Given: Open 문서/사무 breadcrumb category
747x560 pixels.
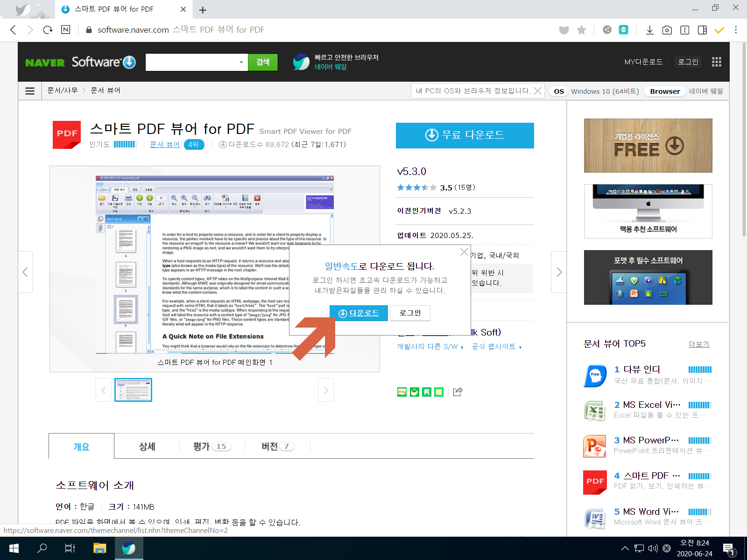Looking at the screenshot, I should tap(63, 91).
